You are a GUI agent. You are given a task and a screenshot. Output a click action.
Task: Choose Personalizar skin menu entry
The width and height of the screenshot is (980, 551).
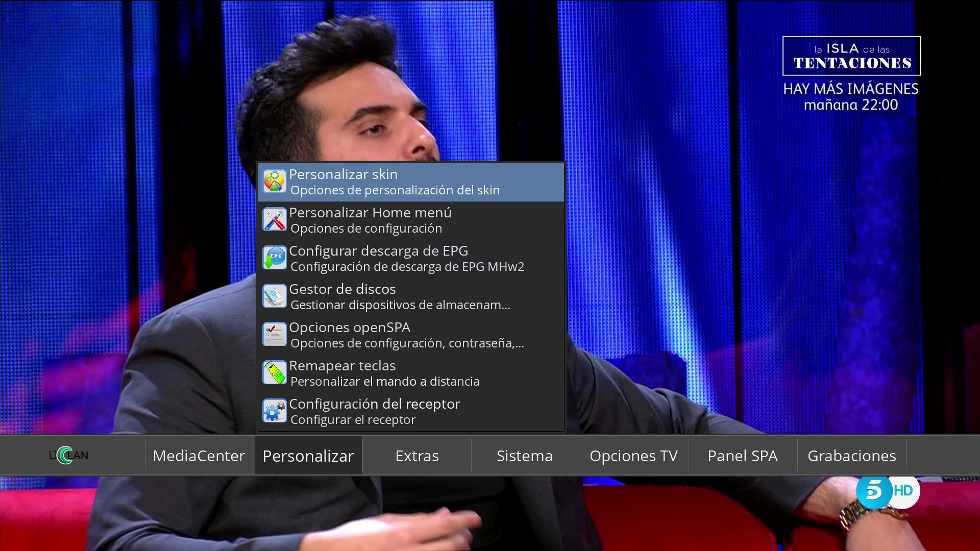pos(411,182)
